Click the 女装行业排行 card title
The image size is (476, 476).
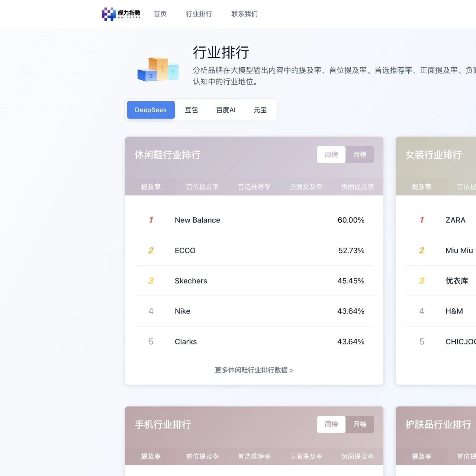pos(434,154)
